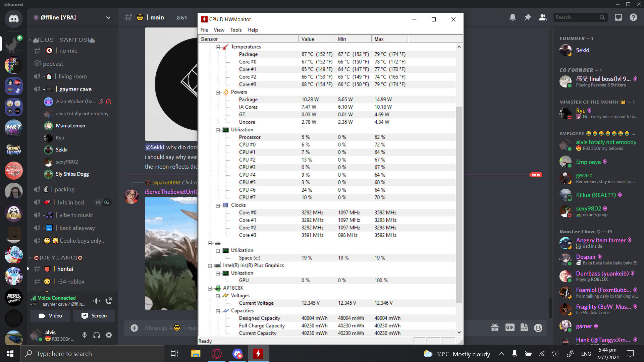This screenshot has height=362, width=644.
Task: Collapse Powers node in HWMonitor
Action: 218,92
